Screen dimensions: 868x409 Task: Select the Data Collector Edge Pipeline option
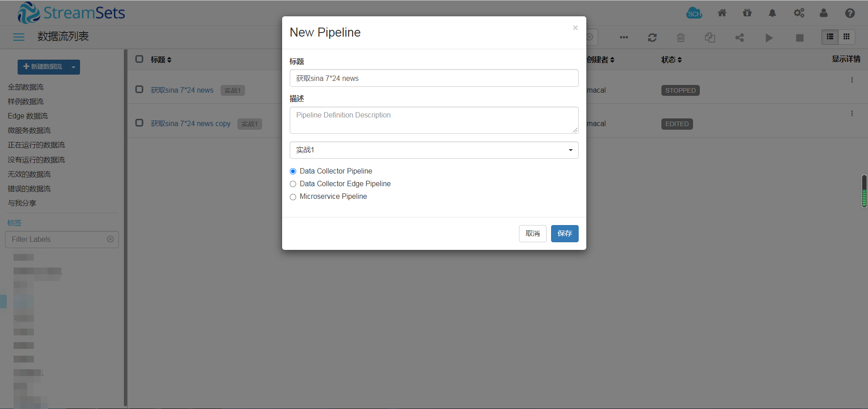point(293,184)
